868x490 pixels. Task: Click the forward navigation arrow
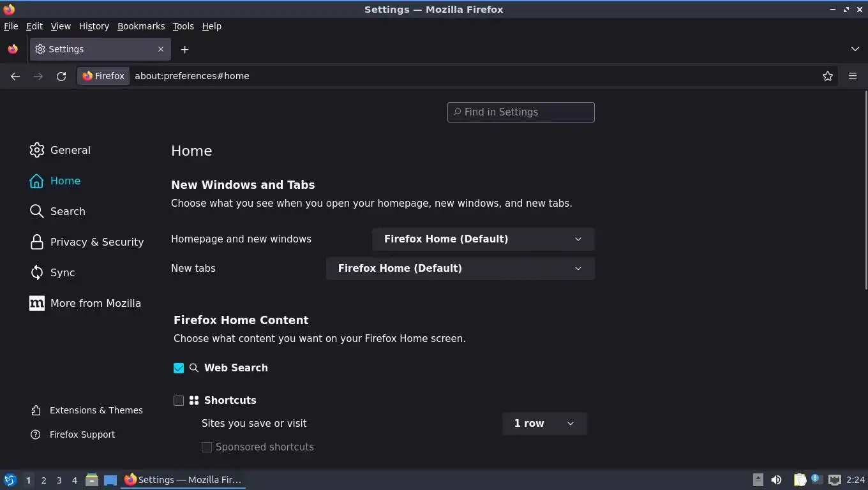click(x=38, y=76)
